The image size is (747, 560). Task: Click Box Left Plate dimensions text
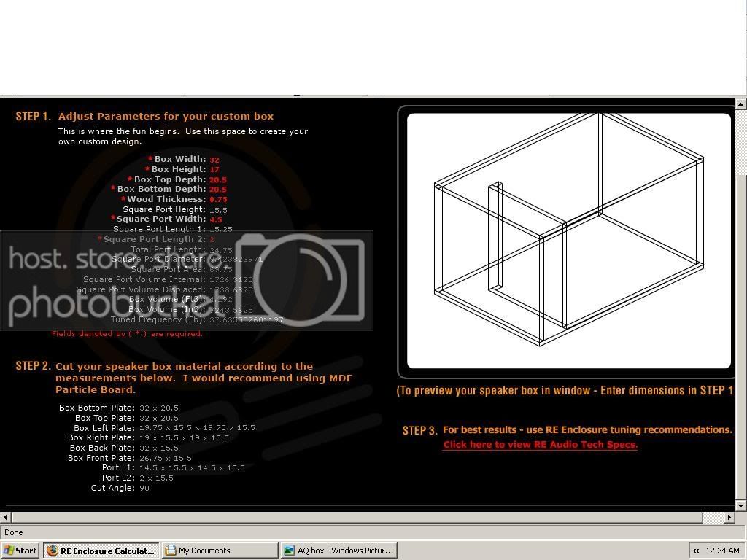197,428
